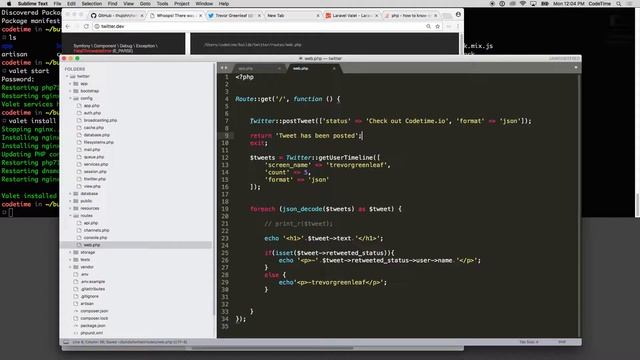
Task: Open the Window menu
Action: tap(204, 4)
